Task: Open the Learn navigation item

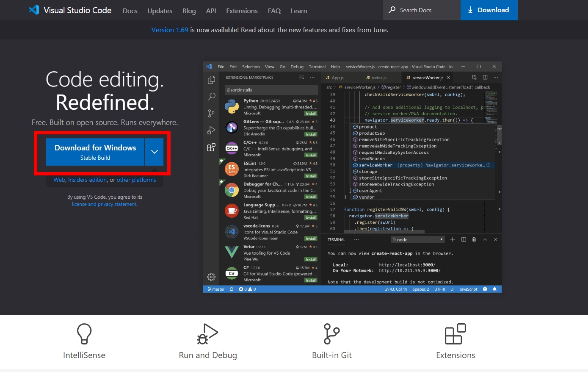Action: 299,11
